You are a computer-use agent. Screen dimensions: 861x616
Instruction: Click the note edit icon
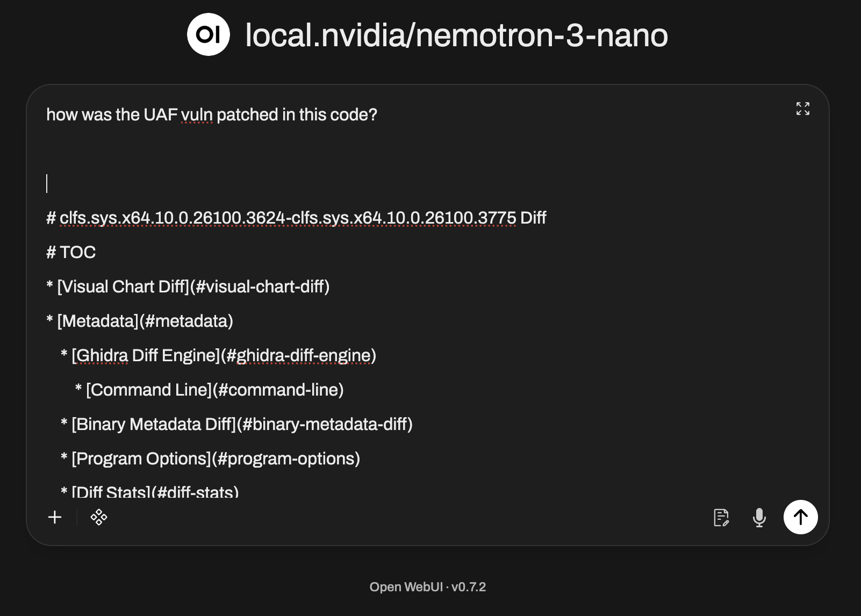pyautogui.click(x=721, y=518)
